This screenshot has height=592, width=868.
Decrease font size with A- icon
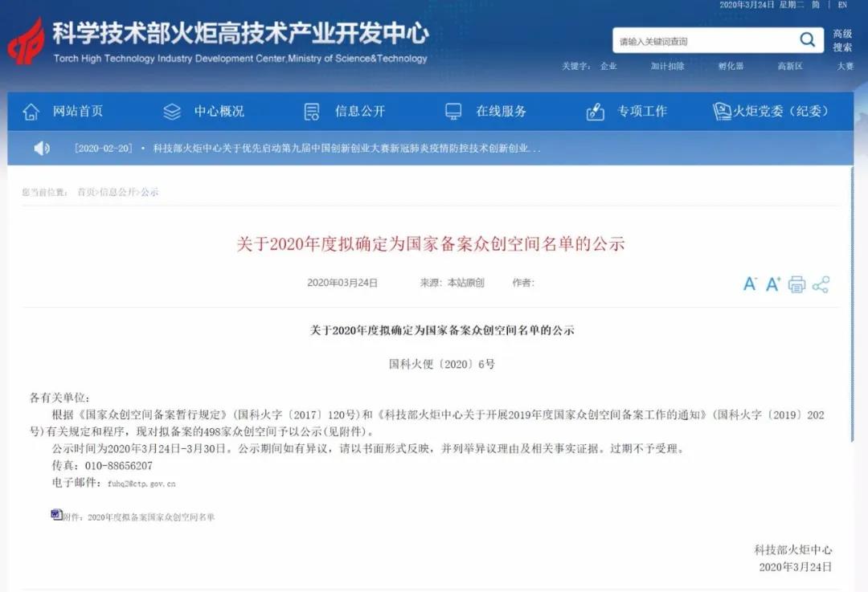[x=750, y=284]
